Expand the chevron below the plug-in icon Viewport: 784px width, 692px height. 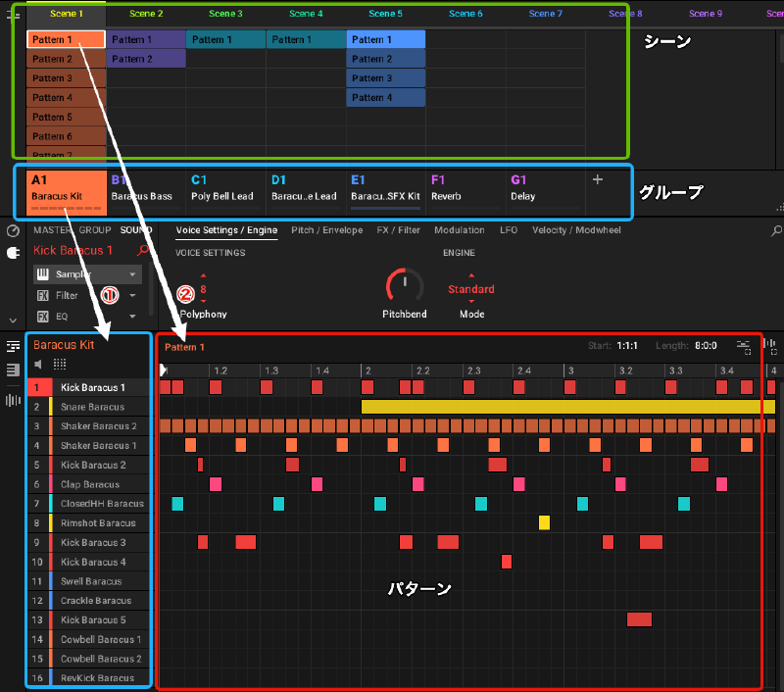click(x=13, y=321)
